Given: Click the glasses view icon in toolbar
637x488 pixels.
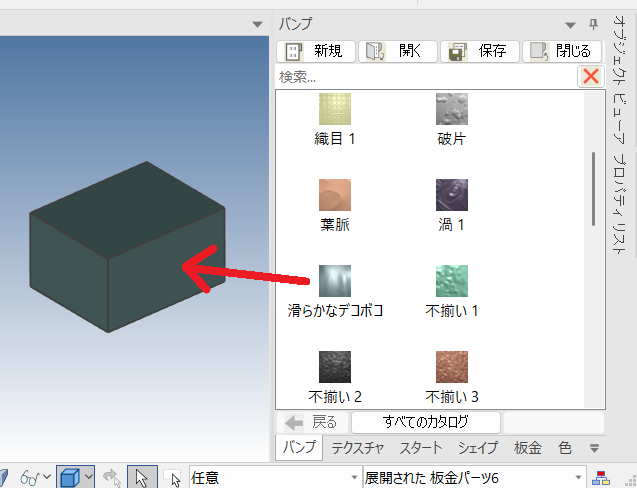Looking at the screenshot, I should [30, 477].
